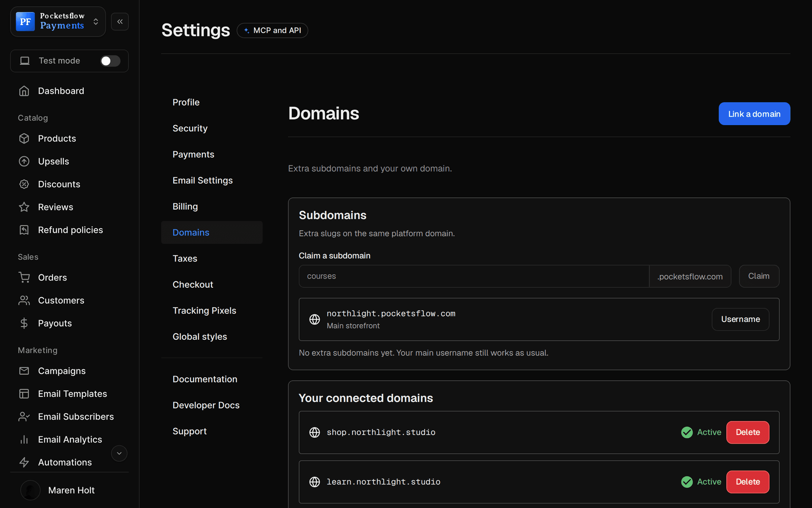Click the Email Templates layout icon

24,394
